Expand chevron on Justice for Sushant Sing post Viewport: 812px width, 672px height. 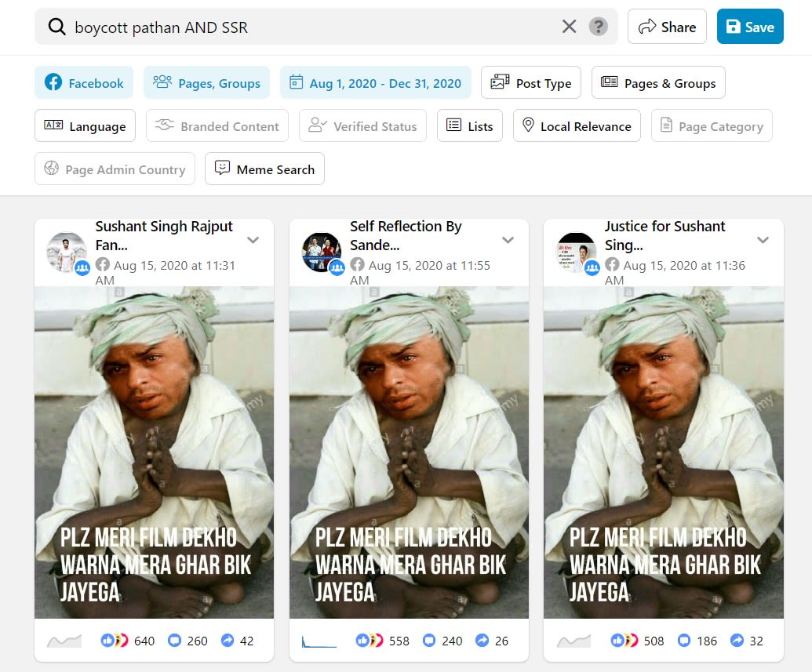click(763, 241)
